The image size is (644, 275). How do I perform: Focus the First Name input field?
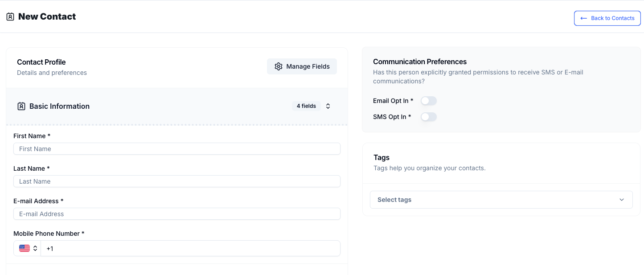point(177,149)
